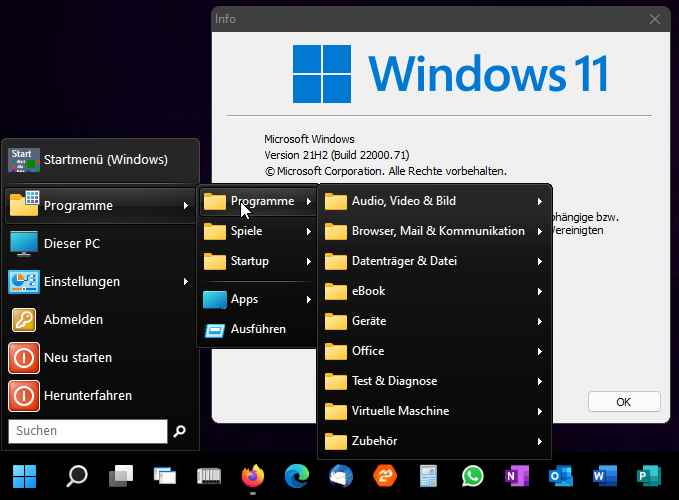Click OK in the Info dialog
This screenshot has width=679, height=500.
(624, 402)
